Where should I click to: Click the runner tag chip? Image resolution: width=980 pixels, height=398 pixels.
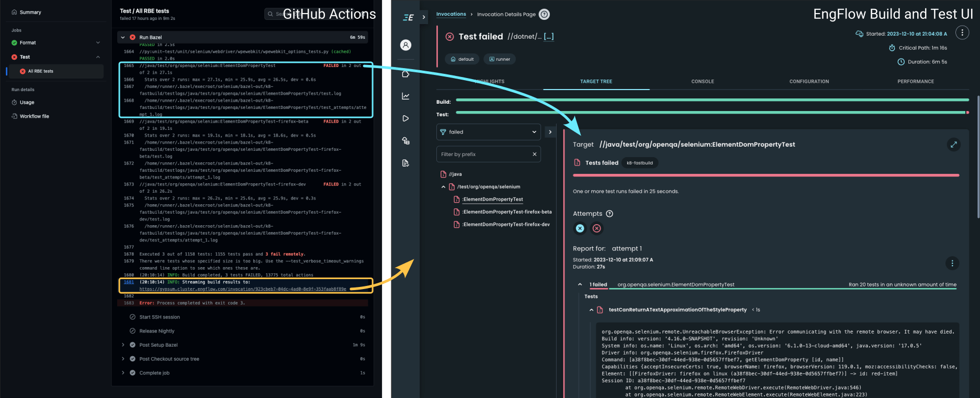coord(500,59)
